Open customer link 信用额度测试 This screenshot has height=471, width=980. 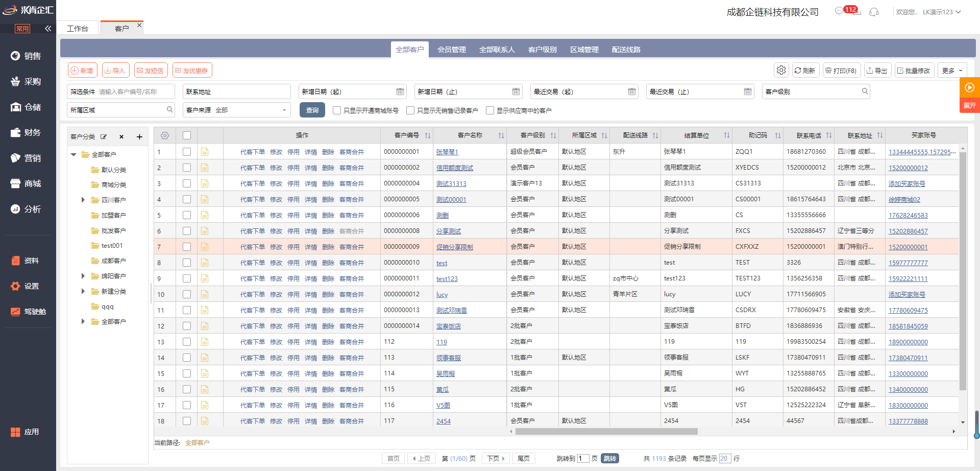click(x=455, y=168)
